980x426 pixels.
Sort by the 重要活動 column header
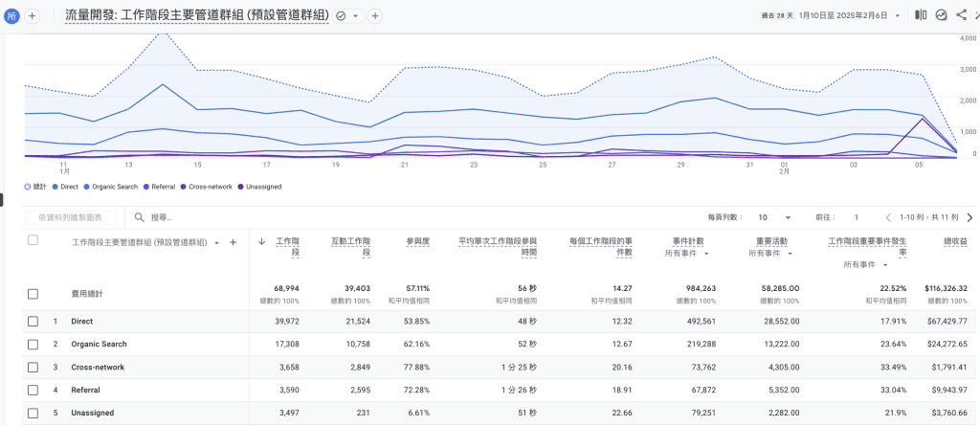pyautogui.click(x=771, y=242)
